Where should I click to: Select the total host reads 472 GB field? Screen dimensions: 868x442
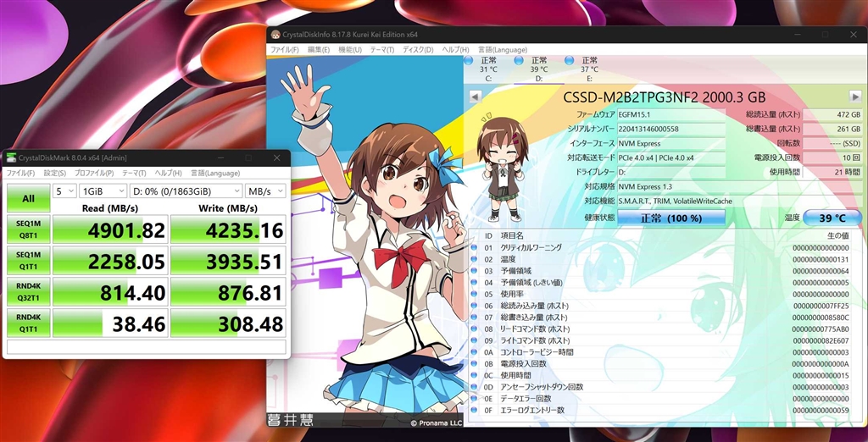coord(832,114)
